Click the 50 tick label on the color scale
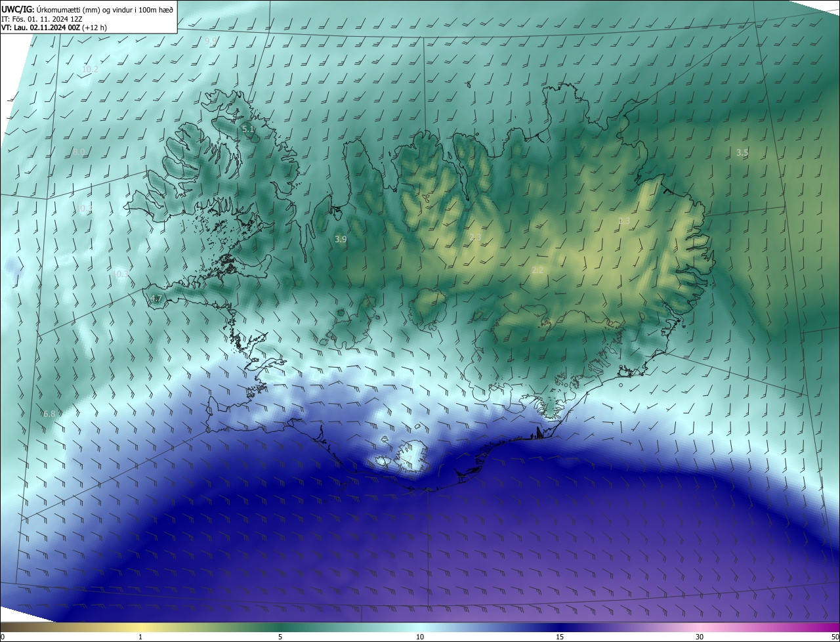The height and width of the screenshot is (642, 840). 835,637
